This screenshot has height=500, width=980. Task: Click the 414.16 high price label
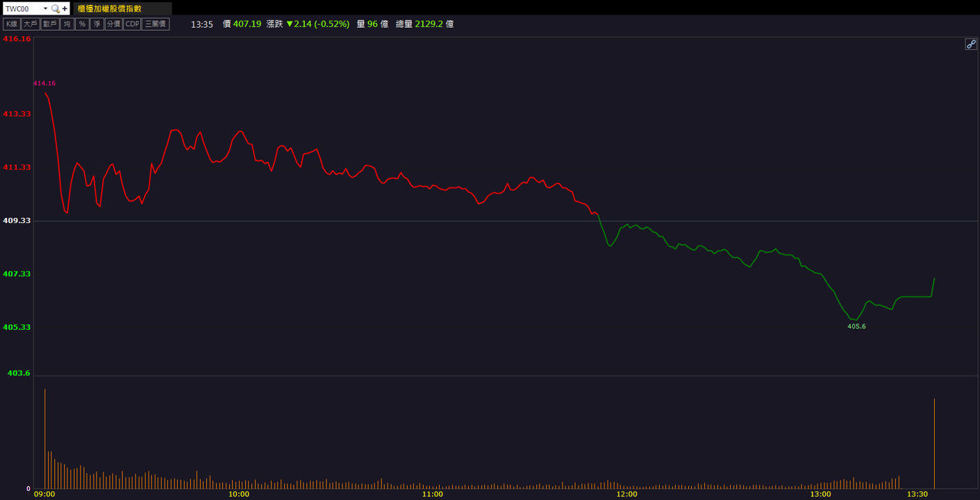(44, 83)
